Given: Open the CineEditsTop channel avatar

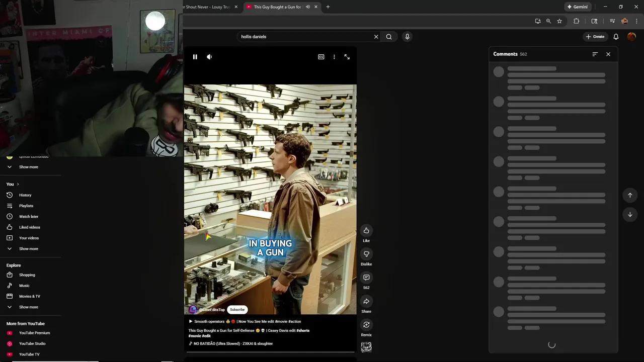Looking at the screenshot, I should (x=193, y=310).
